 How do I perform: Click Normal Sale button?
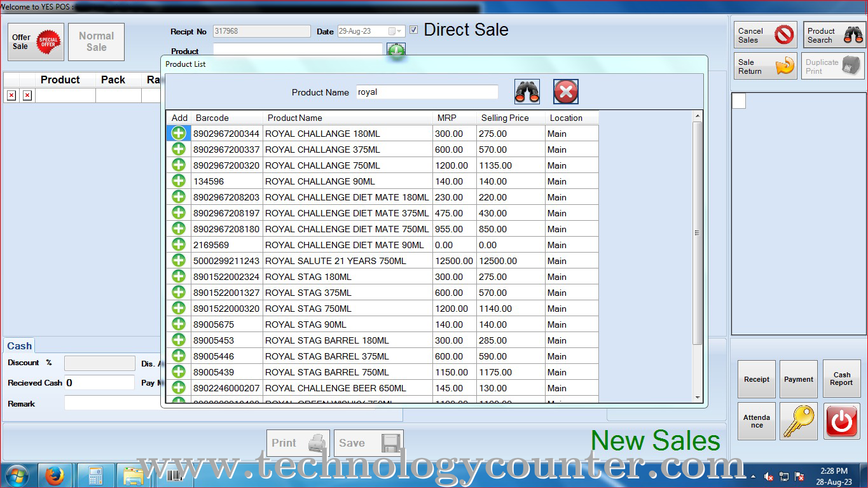point(97,42)
